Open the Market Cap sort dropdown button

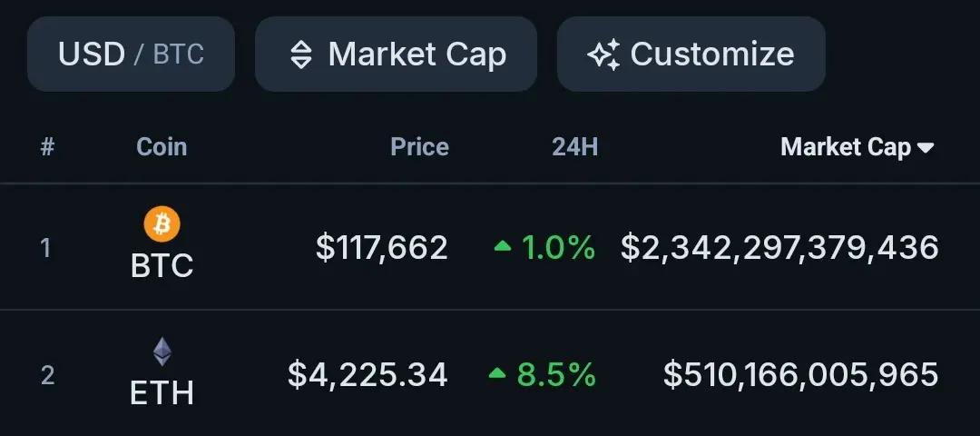coord(396,54)
